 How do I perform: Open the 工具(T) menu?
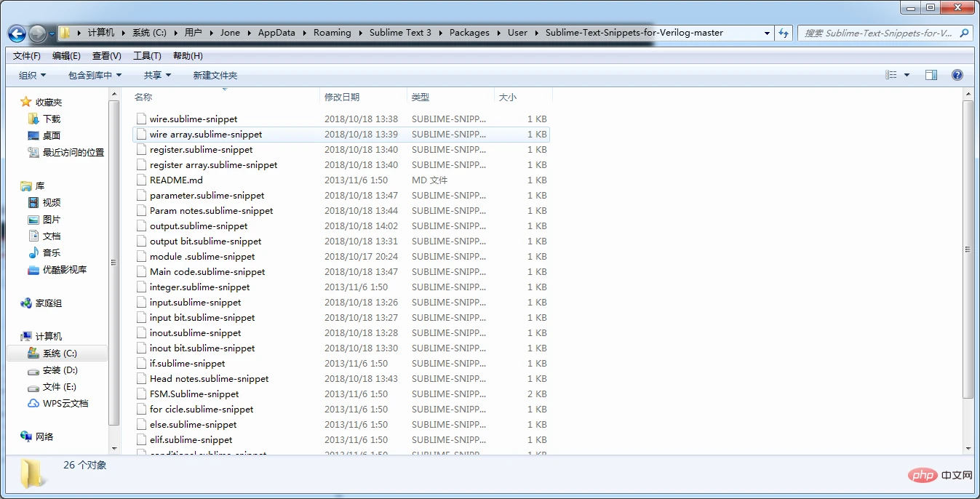[x=147, y=56]
